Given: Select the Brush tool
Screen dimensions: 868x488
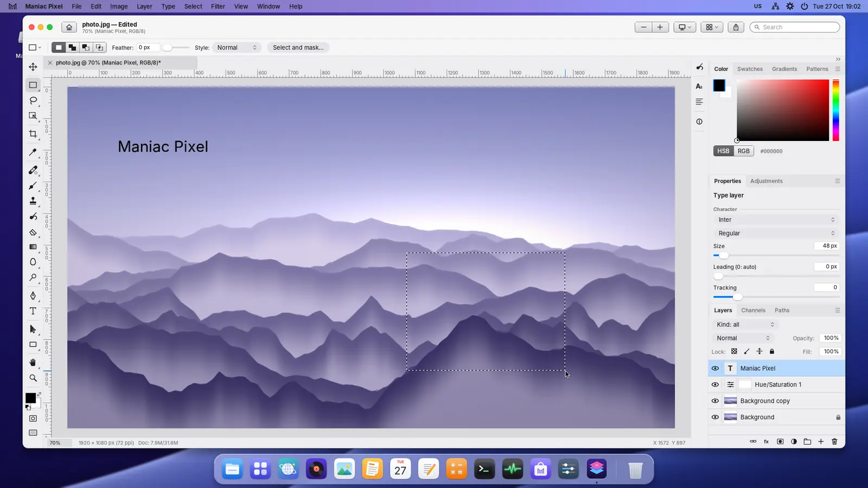Looking at the screenshot, I should [33, 186].
